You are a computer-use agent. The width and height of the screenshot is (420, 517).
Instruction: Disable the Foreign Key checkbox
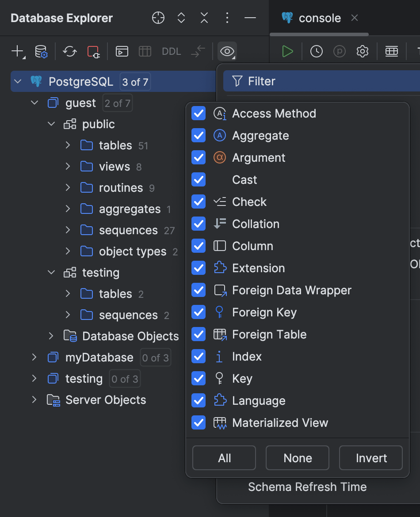pyautogui.click(x=199, y=312)
